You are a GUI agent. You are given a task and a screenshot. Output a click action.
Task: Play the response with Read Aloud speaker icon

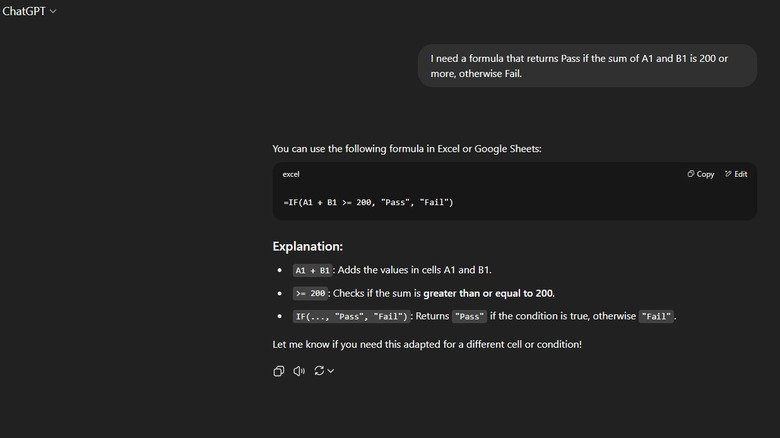point(299,371)
